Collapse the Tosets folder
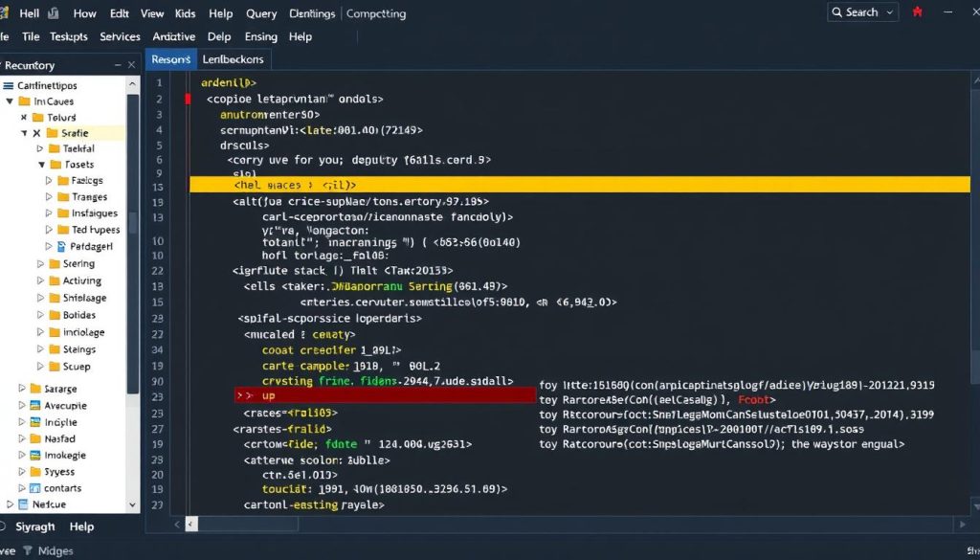The image size is (980, 560). [41, 165]
